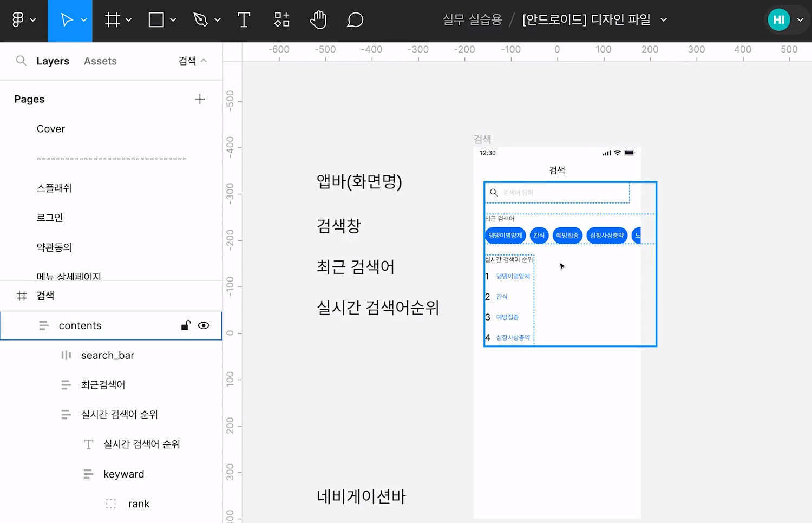812x523 pixels.
Task: Click the 간식 chip on canvas
Action: pos(539,236)
